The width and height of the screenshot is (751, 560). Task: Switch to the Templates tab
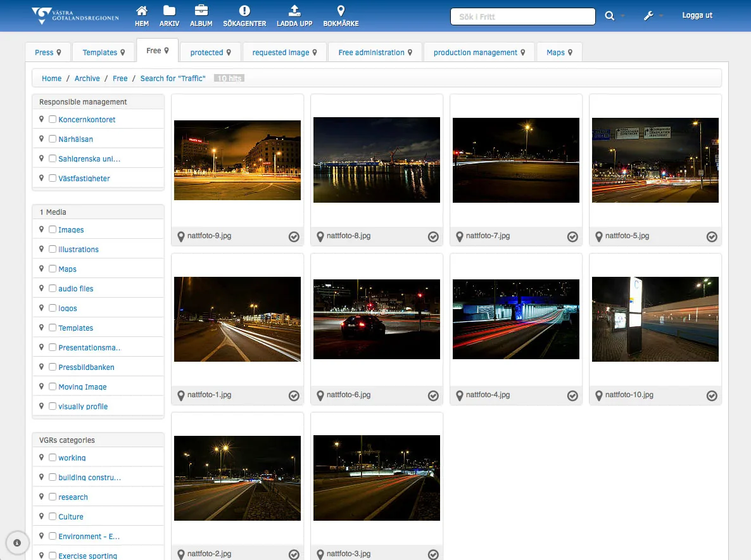coord(103,52)
